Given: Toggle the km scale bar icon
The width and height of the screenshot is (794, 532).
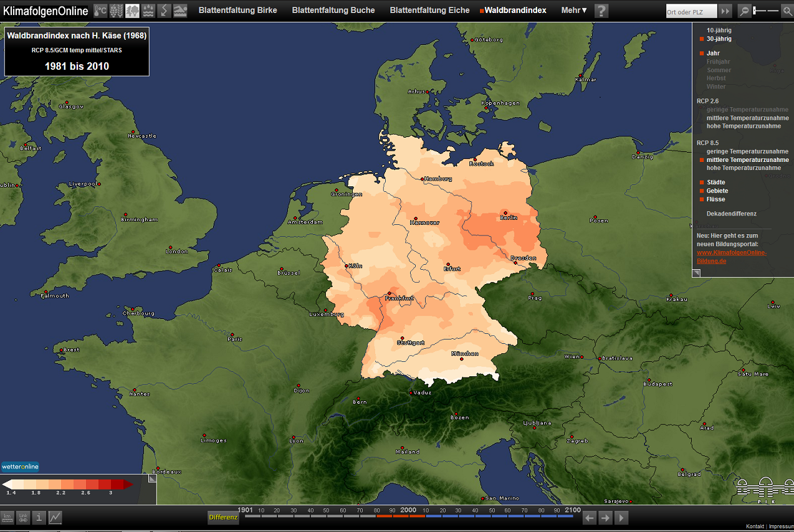Looking at the screenshot, I should [x=7, y=517].
